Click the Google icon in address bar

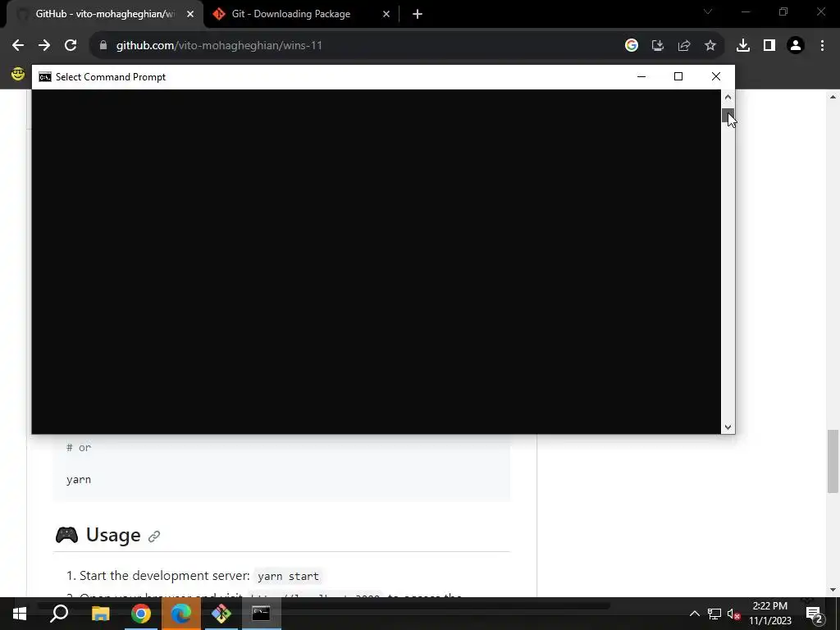pyautogui.click(x=632, y=46)
